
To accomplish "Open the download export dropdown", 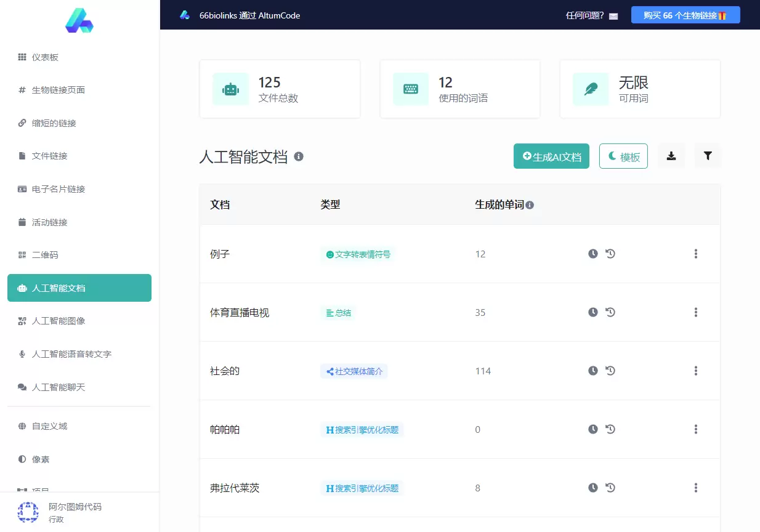I will [671, 156].
